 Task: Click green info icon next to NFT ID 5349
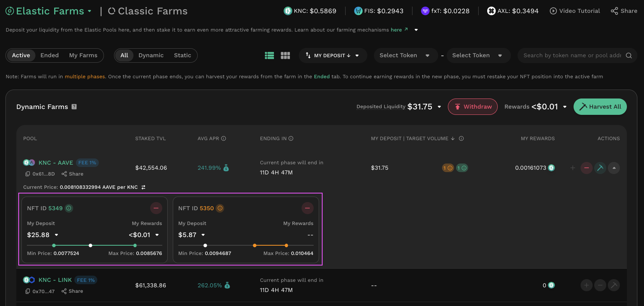point(69,208)
